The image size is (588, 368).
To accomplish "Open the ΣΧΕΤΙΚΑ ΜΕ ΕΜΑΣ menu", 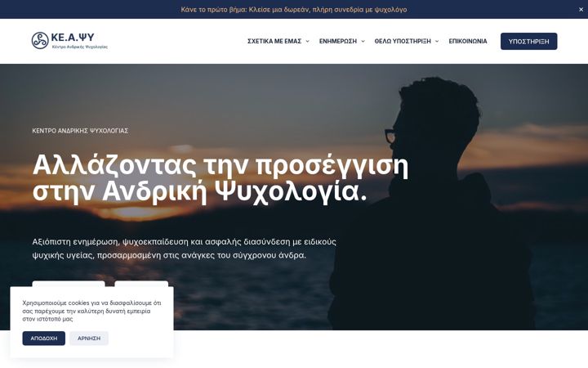I will pos(274,42).
